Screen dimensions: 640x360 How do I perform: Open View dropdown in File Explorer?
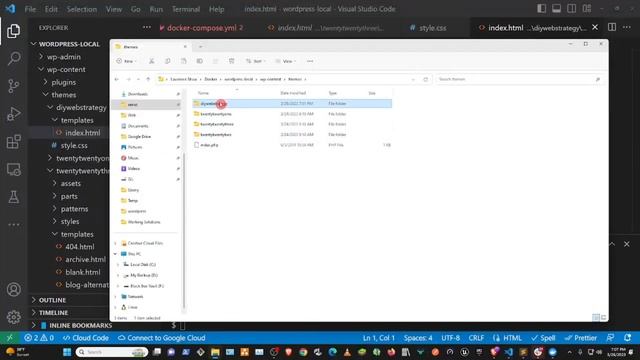click(286, 61)
